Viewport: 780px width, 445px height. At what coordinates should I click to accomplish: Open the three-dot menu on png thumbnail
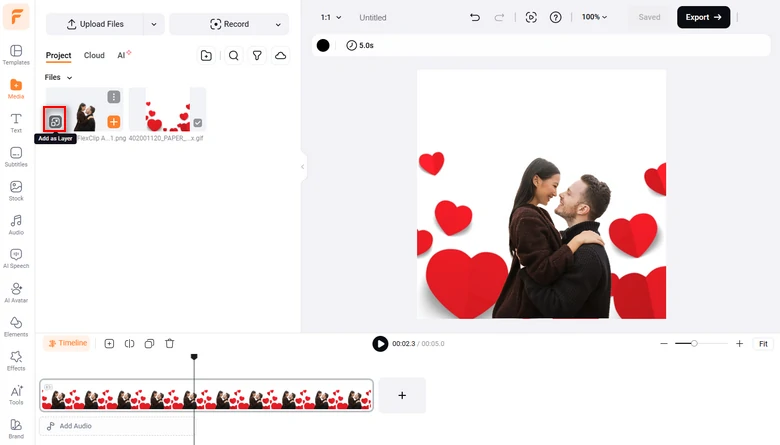click(x=113, y=96)
